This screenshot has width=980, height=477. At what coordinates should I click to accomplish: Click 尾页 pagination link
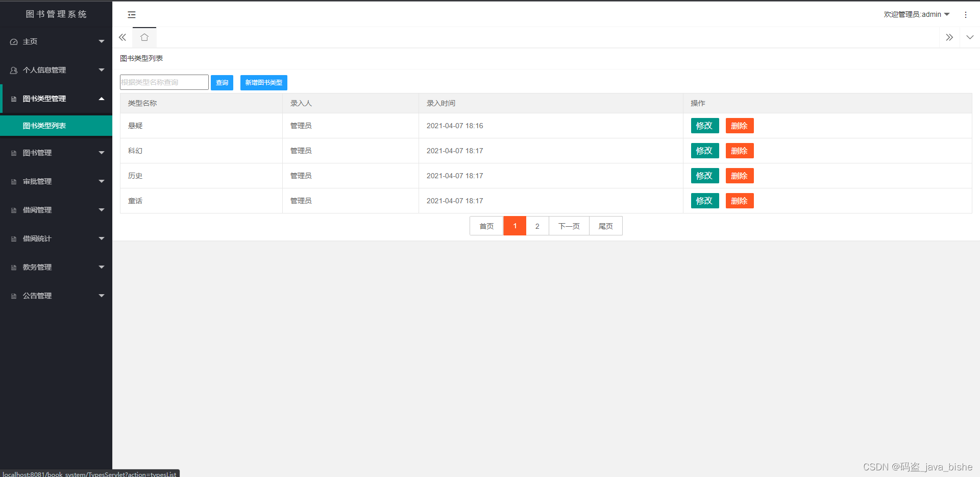tap(606, 226)
